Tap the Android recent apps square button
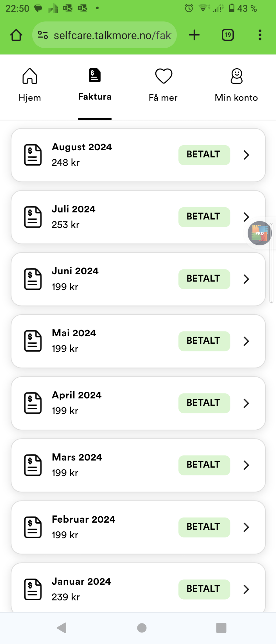This screenshot has width=276, height=644. 221,628
